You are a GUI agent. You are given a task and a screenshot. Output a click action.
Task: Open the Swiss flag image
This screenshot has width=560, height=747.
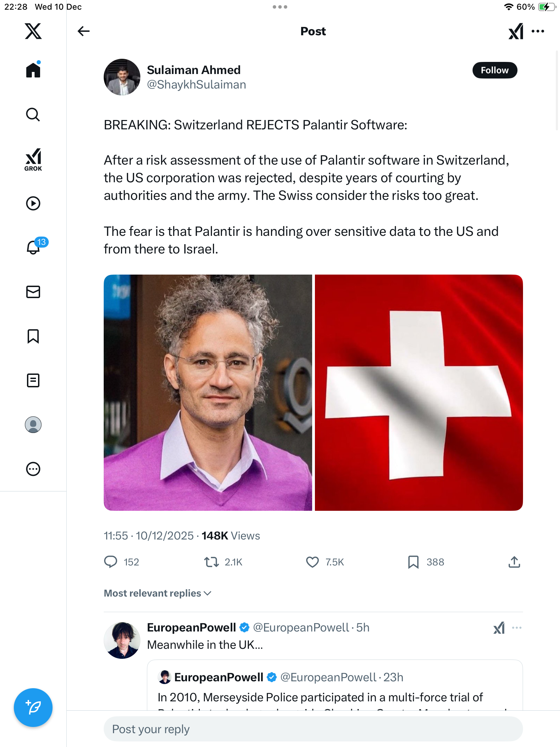coord(419,393)
